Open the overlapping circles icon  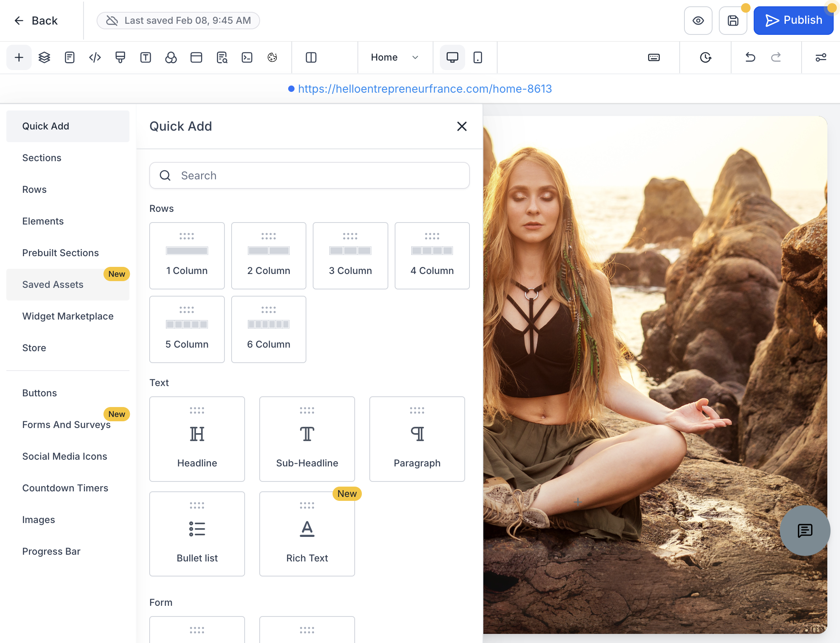tap(171, 57)
